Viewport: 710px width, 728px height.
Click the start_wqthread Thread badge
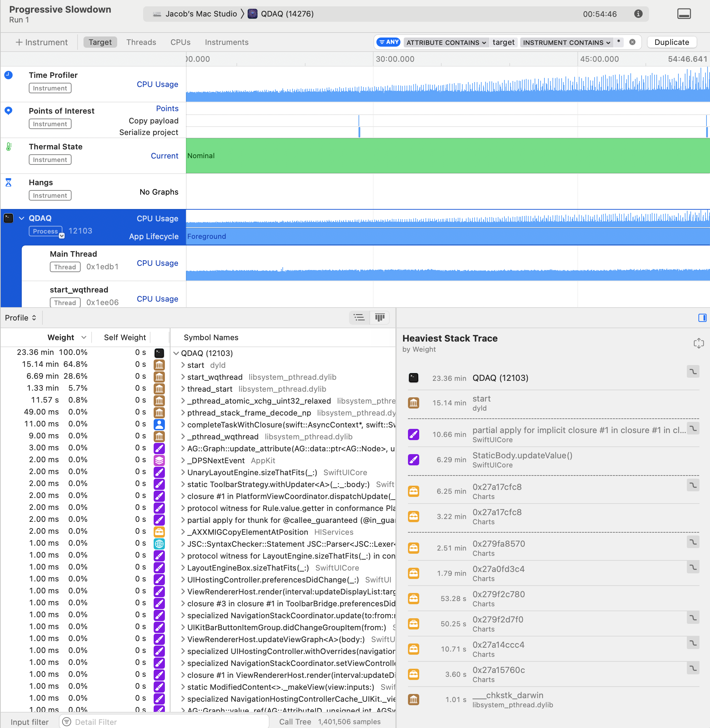(x=65, y=303)
